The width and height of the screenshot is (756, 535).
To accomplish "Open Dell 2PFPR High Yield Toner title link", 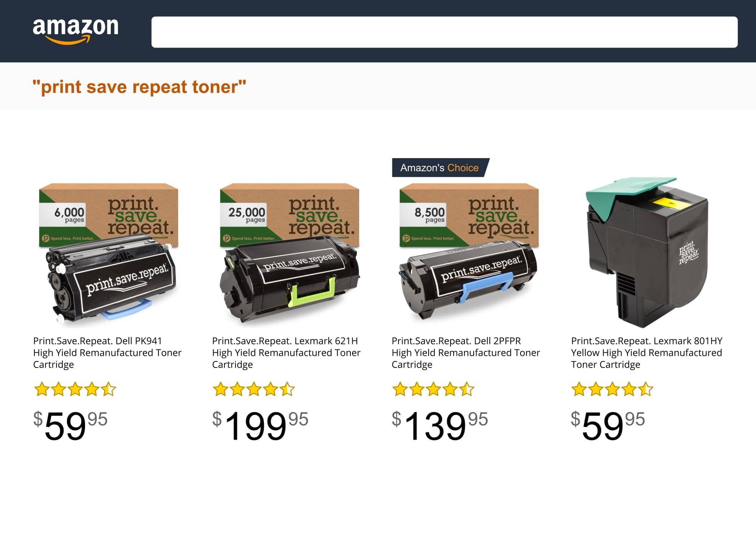I will click(x=466, y=352).
